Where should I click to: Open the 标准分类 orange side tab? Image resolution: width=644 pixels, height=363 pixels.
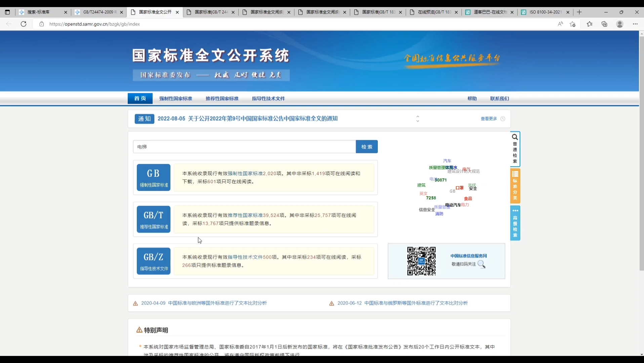click(515, 186)
